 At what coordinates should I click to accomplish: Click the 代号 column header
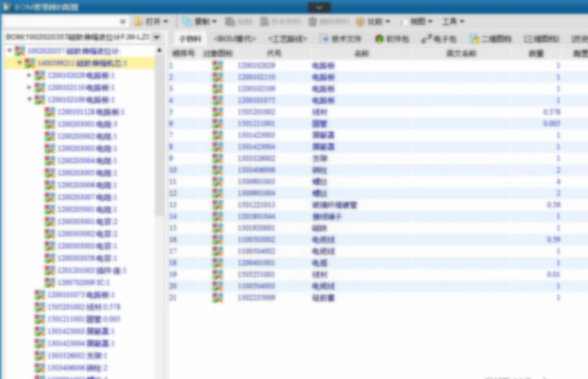click(274, 53)
